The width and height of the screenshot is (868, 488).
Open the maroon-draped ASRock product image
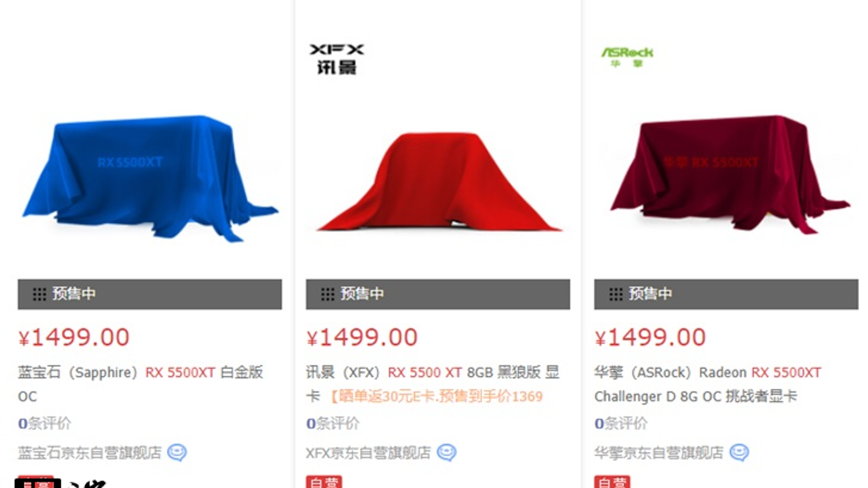(x=730, y=175)
